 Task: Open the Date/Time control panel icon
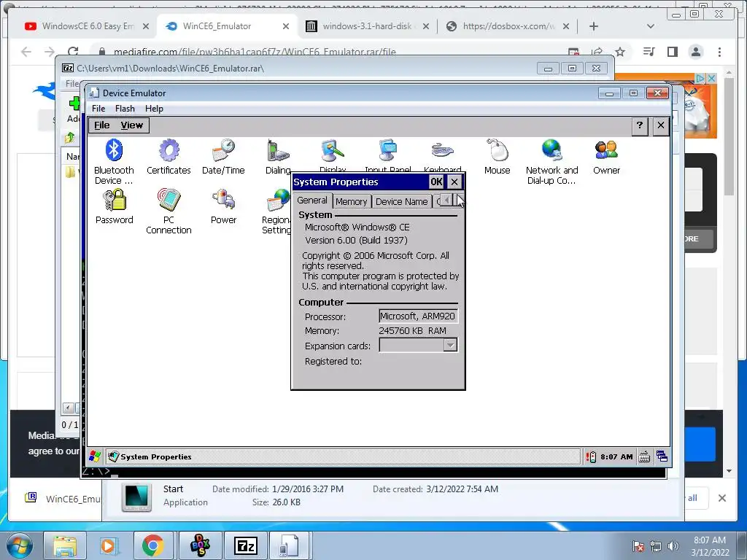[x=223, y=157]
